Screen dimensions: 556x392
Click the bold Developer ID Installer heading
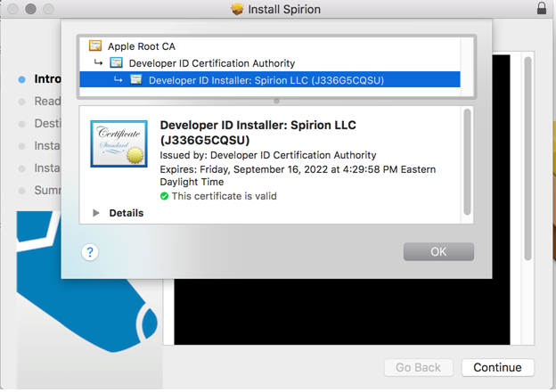[x=258, y=133]
